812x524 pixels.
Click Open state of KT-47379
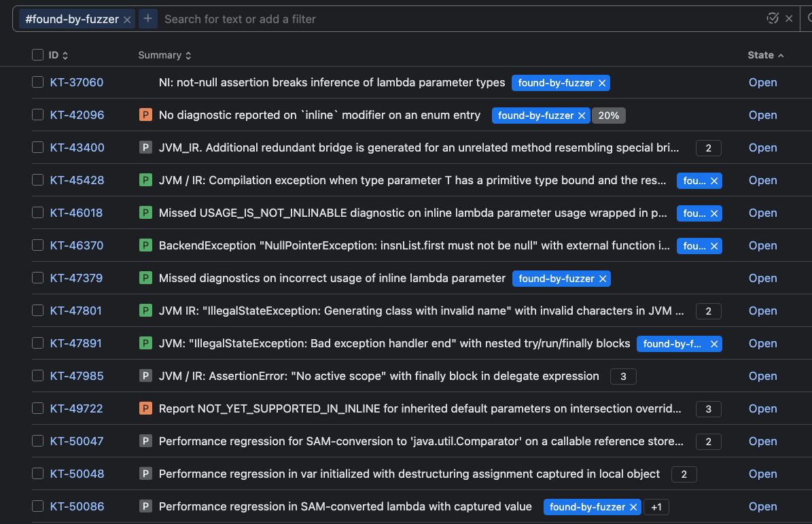(763, 278)
